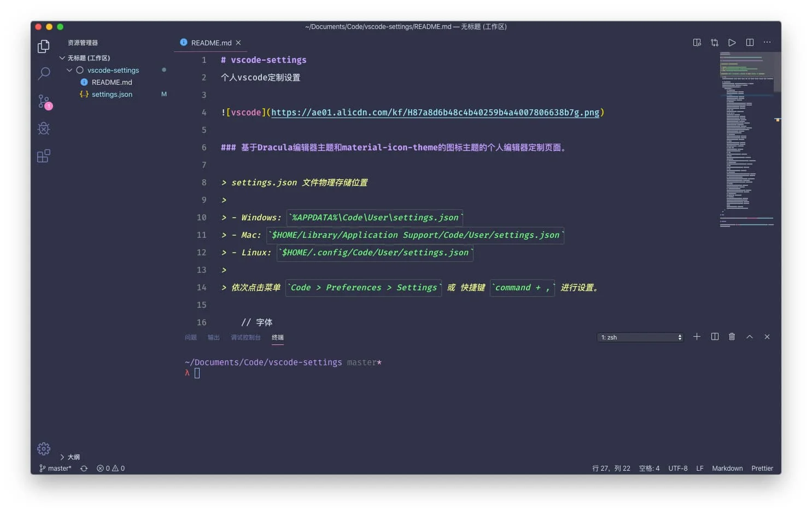The width and height of the screenshot is (812, 515).
Task: Click the minimap on the editor's right
Action: [x=747, y=139]
